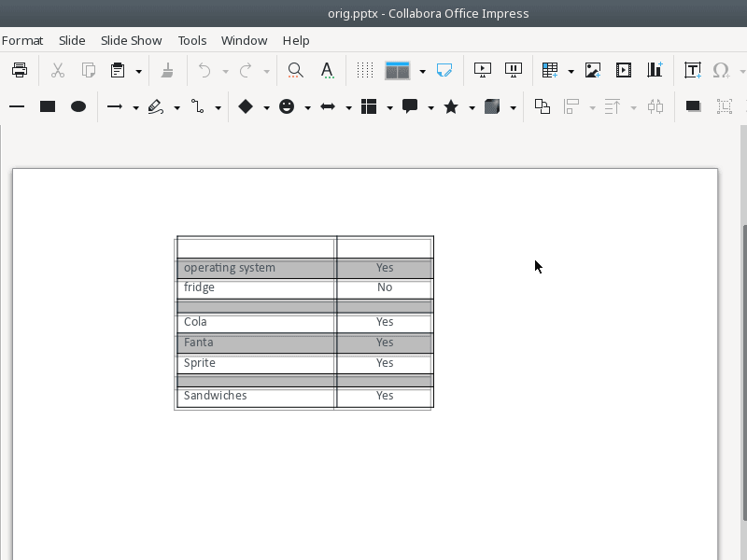Insert a chart via the toolbar icon
Image resolution: width=747 pixels, height=560 pixels.
click(654, 69)
